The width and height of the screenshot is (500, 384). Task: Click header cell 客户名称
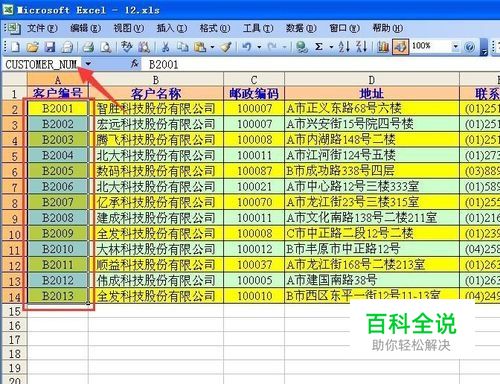156,94
